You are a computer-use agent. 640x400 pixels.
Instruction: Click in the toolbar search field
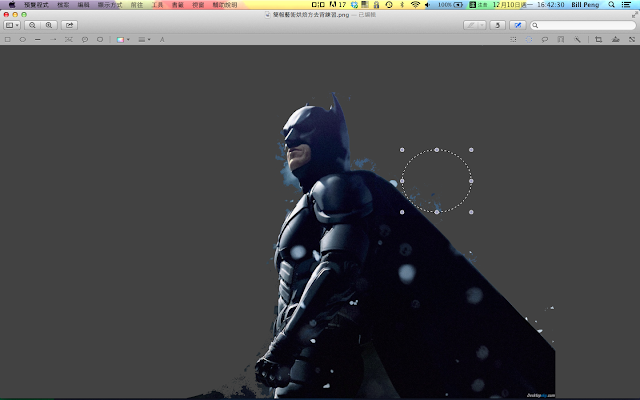click(583, 25)
